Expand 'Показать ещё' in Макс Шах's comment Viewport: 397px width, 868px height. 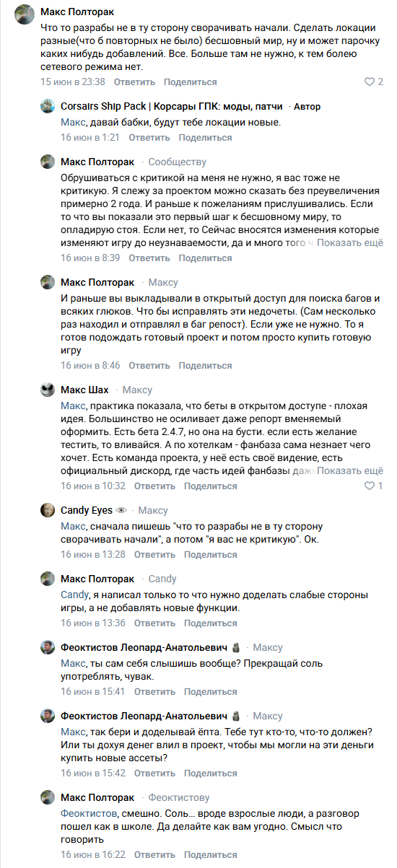click(x=349, y=471)
